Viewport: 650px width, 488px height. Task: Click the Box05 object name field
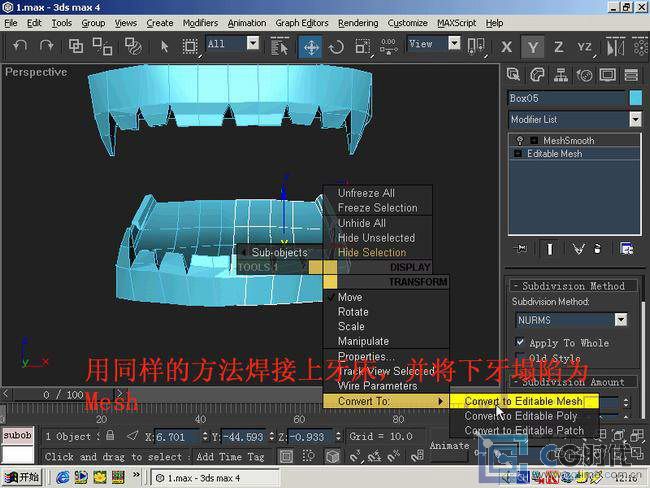tap(567, 98)
